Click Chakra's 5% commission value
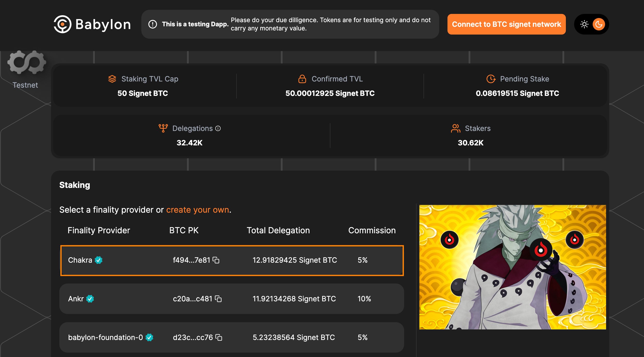644x357 pixels. [x=362, y=260]
